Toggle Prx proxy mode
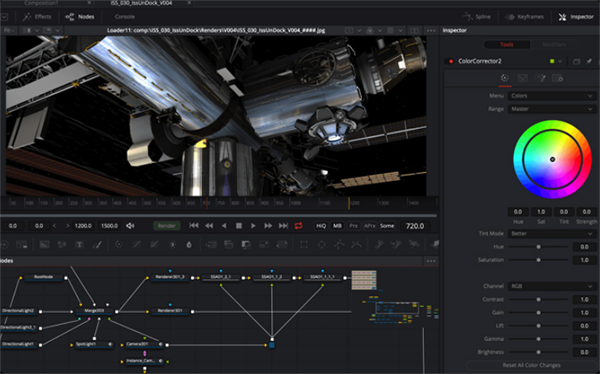 tap(354, 226)
